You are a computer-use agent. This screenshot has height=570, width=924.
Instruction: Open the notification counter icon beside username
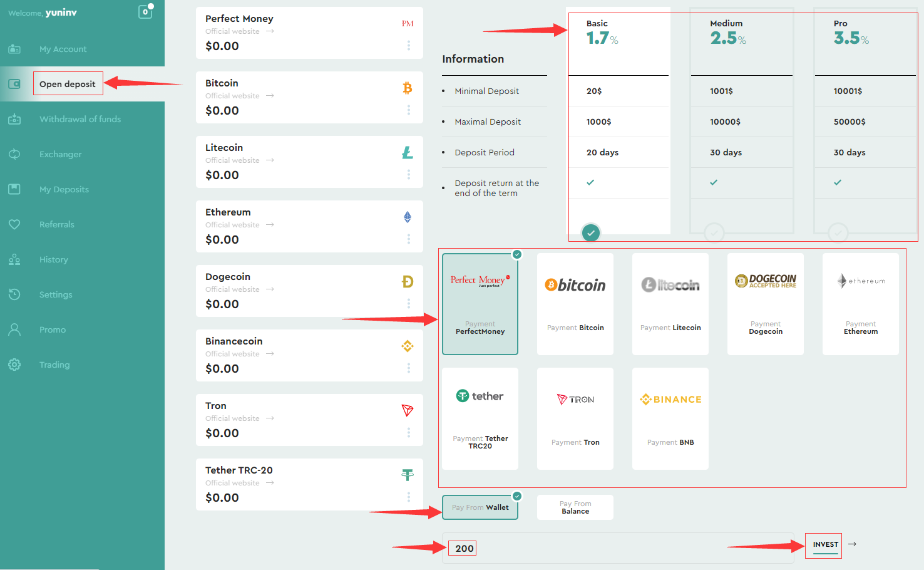coord(145,11)
